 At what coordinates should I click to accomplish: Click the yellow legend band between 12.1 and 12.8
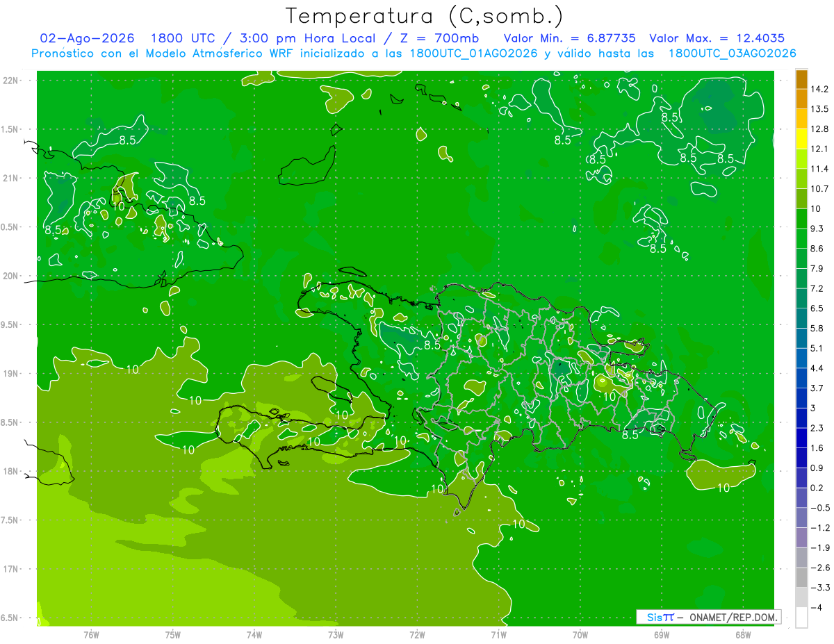[x=801, y=139]
